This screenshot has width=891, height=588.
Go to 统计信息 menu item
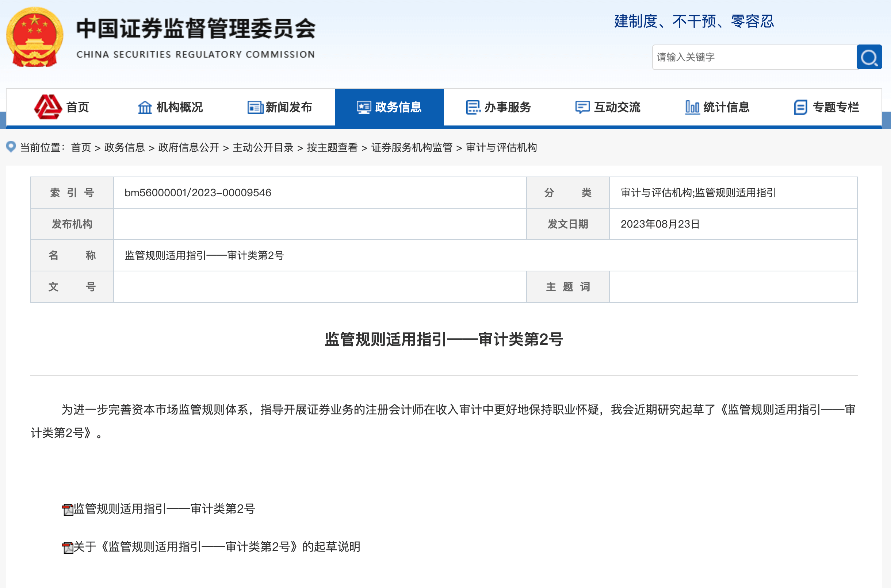(x=726, y=107)
